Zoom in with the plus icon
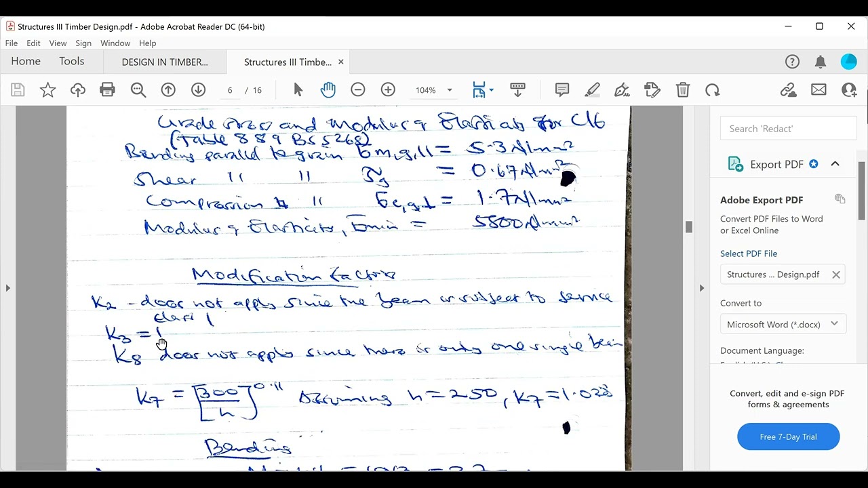The image size is (868, 488). coord(388,90)
